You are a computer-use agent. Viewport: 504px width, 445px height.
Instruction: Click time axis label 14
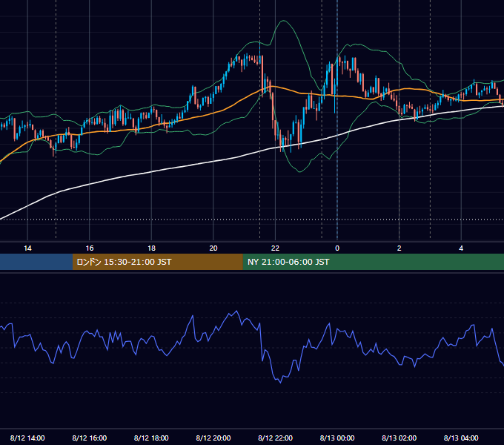(x=27, y=248)
